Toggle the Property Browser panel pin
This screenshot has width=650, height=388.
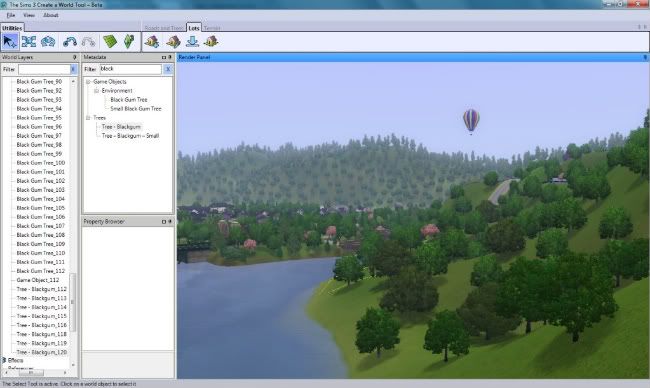point(170,222)
